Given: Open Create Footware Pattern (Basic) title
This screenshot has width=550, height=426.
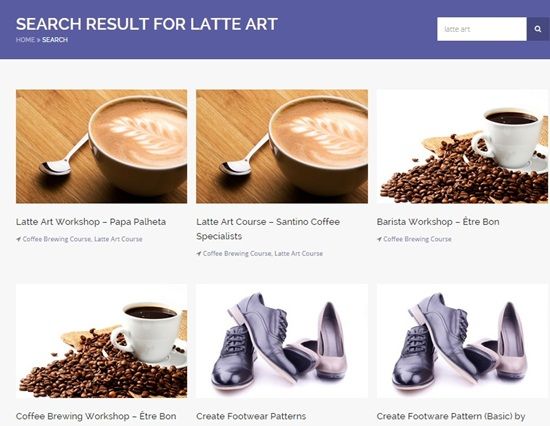Looking at the screenshot, I should (451, 416).
